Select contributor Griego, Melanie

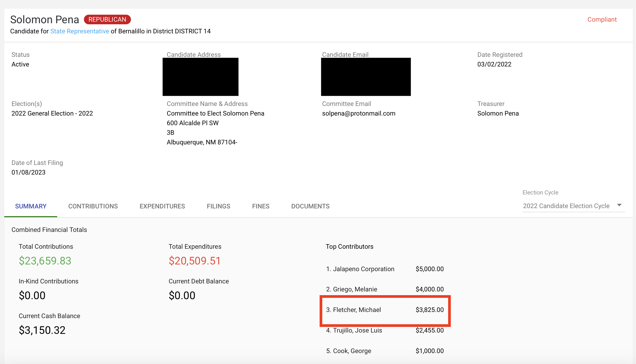tap(355, 289)
